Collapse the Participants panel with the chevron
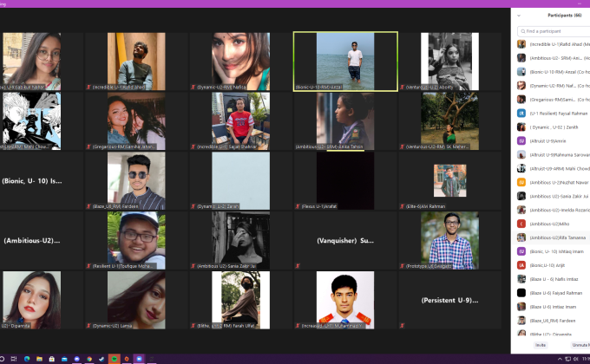Screen dimensions: 590x364 pos(520,16)
